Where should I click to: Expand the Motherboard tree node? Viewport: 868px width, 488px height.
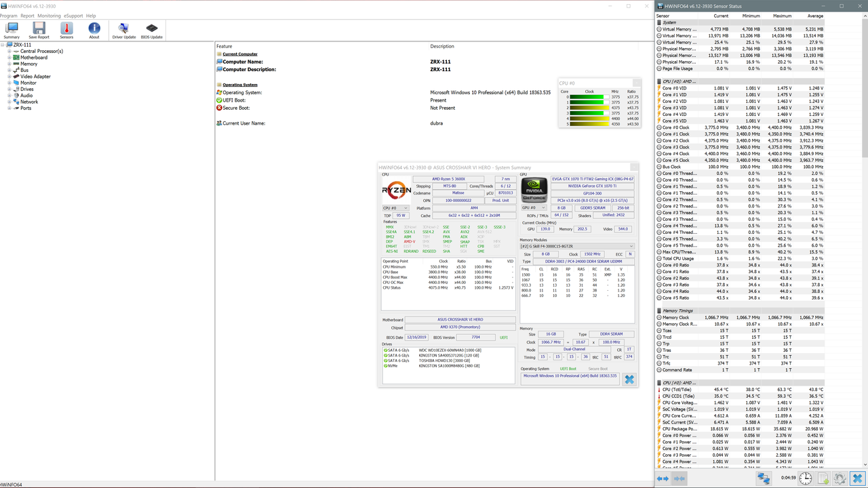pyautogui.click(x=9, y=58)
